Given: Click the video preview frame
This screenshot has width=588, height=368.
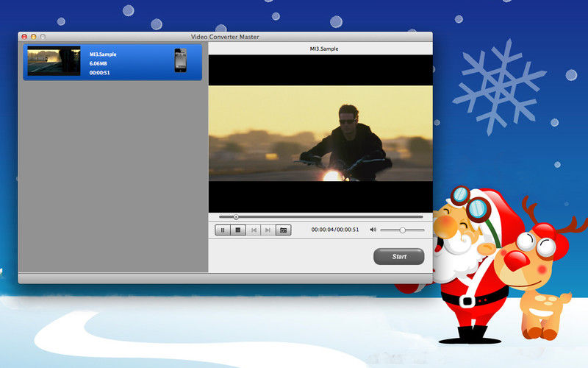Looking at the screenshot, I should tap(320, 134).
